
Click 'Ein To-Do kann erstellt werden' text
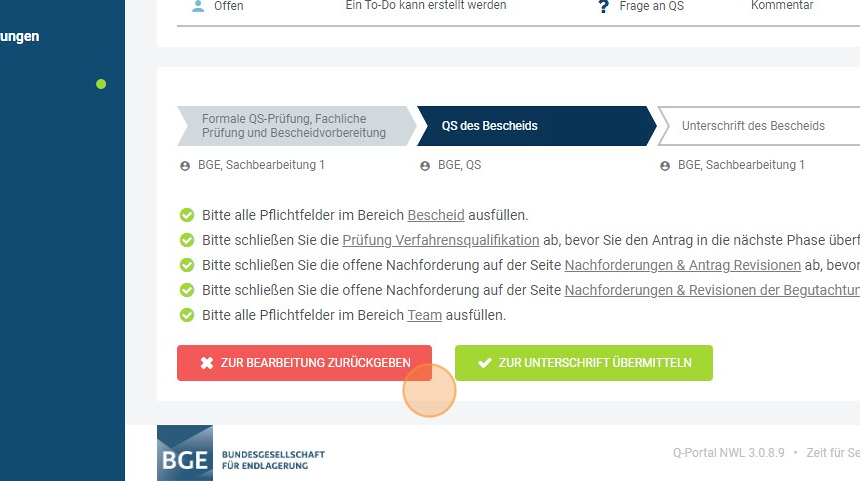(426, 5)
